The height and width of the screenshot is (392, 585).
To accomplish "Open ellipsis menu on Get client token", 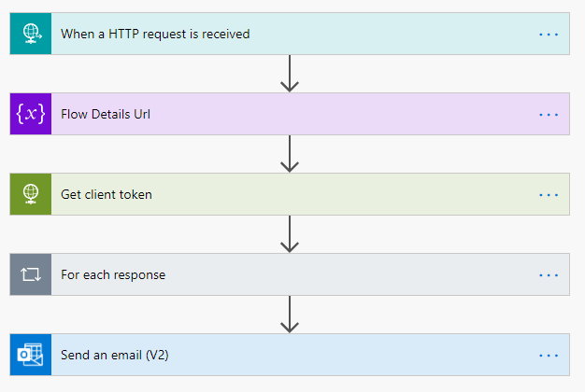I will point(549,195).
